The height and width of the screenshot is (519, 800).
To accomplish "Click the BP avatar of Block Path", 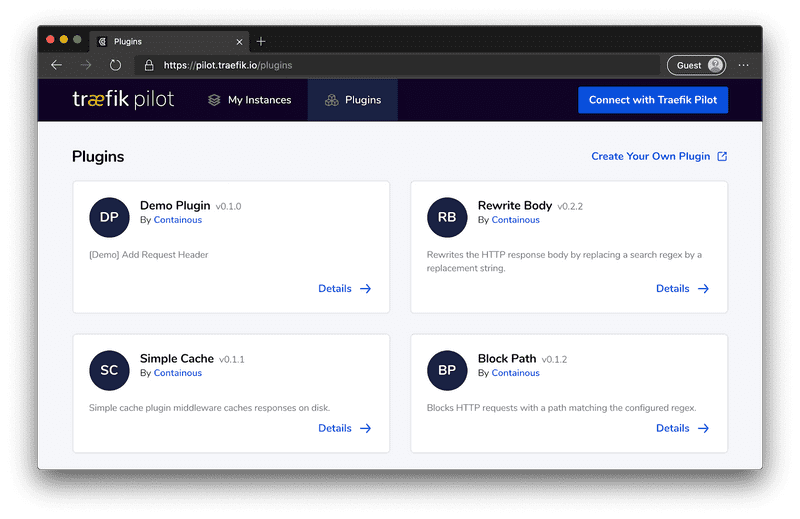I will [x=447, y=370].
